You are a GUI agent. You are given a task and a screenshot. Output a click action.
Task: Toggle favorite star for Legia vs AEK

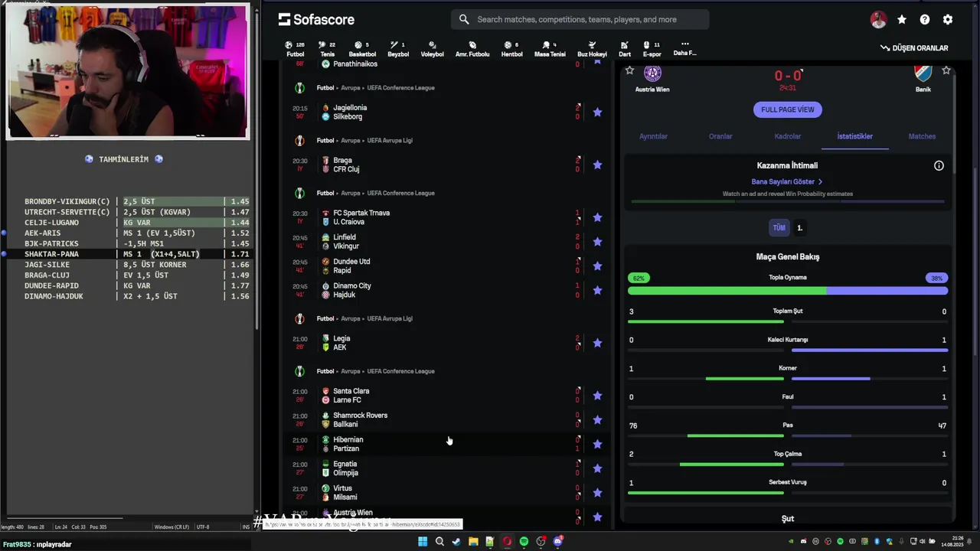pos(597,344)
